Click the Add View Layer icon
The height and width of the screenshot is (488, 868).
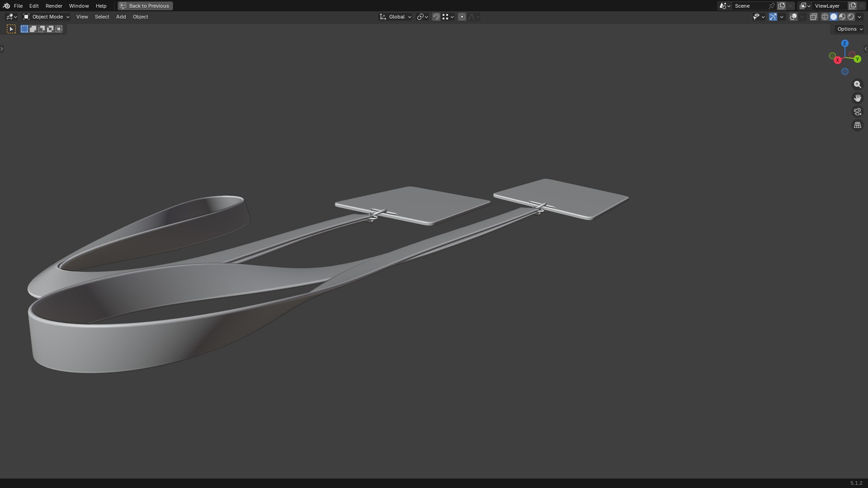click(x=853, y=6)
